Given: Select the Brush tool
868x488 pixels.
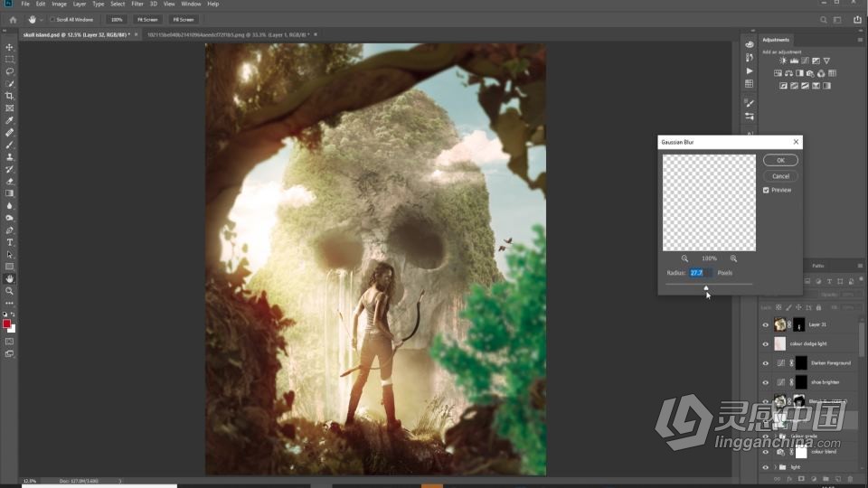Looking at the screenshot, I should coord(9,145).
